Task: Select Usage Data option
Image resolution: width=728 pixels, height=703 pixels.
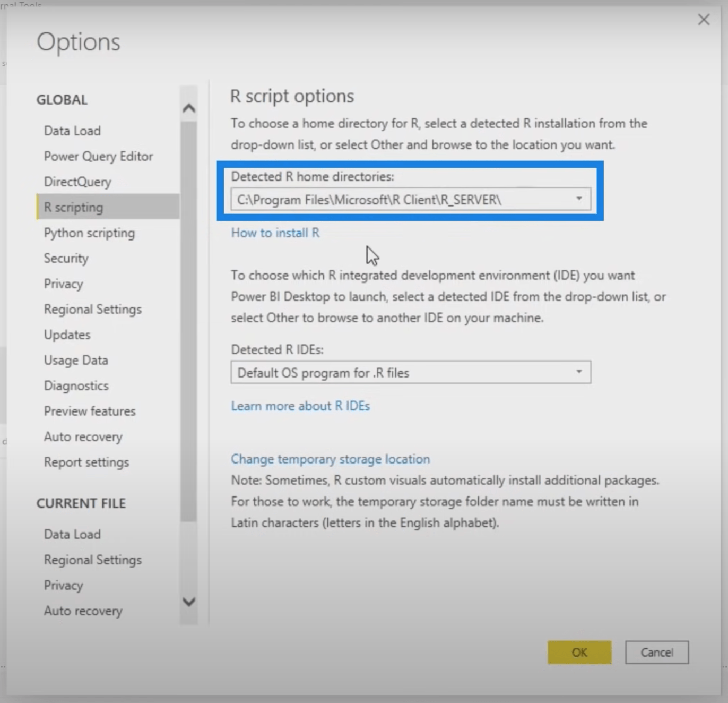Action: pos(76,360)
